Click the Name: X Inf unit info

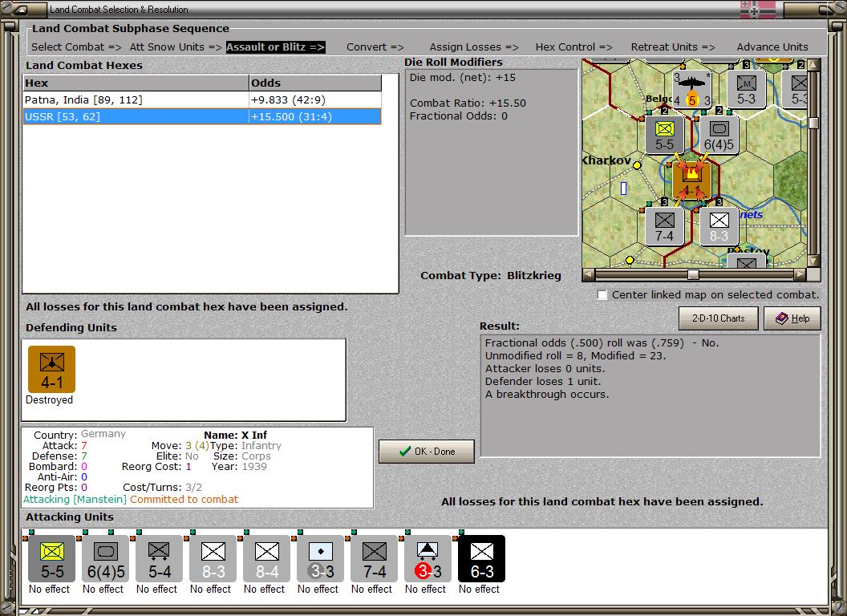[236, 435]
